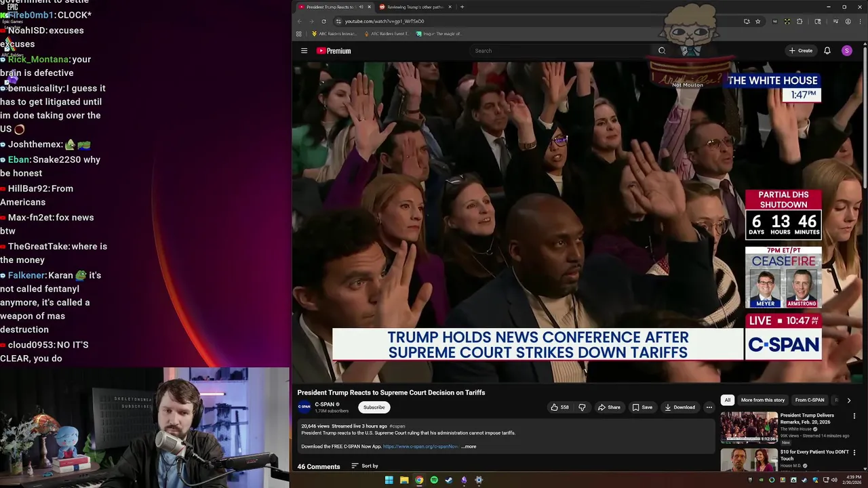Open Spotify from taskbar
This screenshot has height=488, width=868.
[434, 480]
